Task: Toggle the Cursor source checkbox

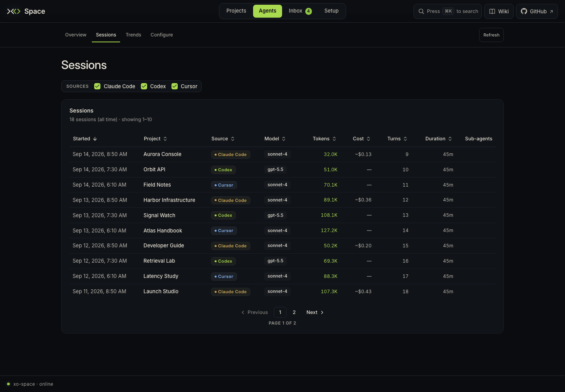Action: click(175, 86)
